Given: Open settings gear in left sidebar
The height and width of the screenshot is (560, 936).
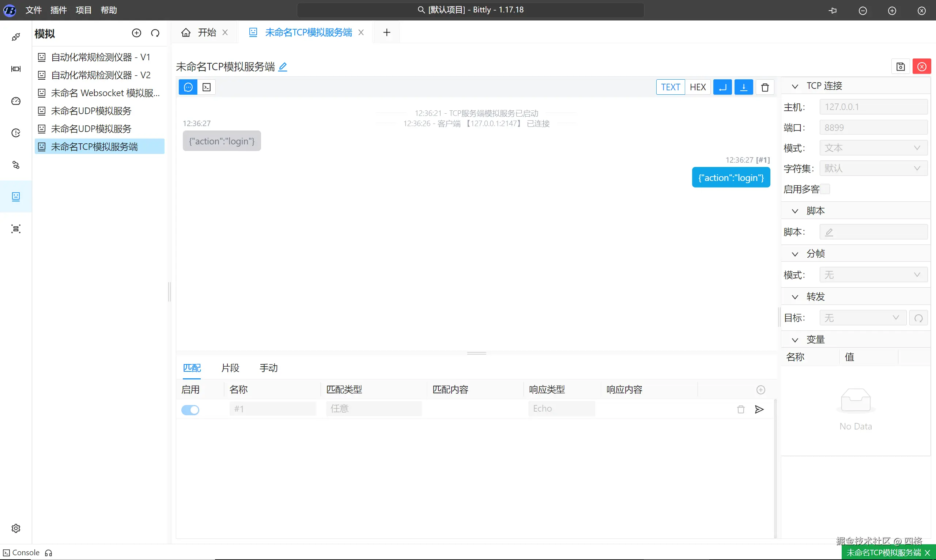Looking at the screenshot, I should 16,528.
